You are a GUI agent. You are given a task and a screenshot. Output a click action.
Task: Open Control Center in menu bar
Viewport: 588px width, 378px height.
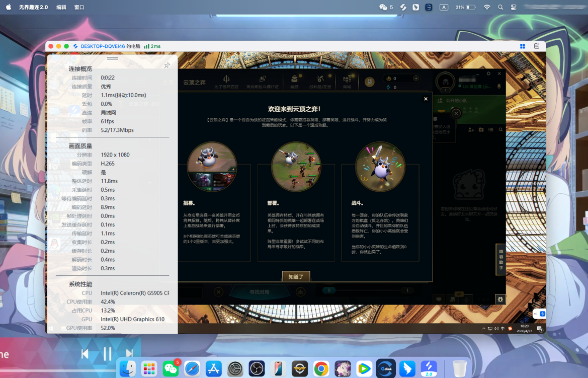click(x=514, y=7)
